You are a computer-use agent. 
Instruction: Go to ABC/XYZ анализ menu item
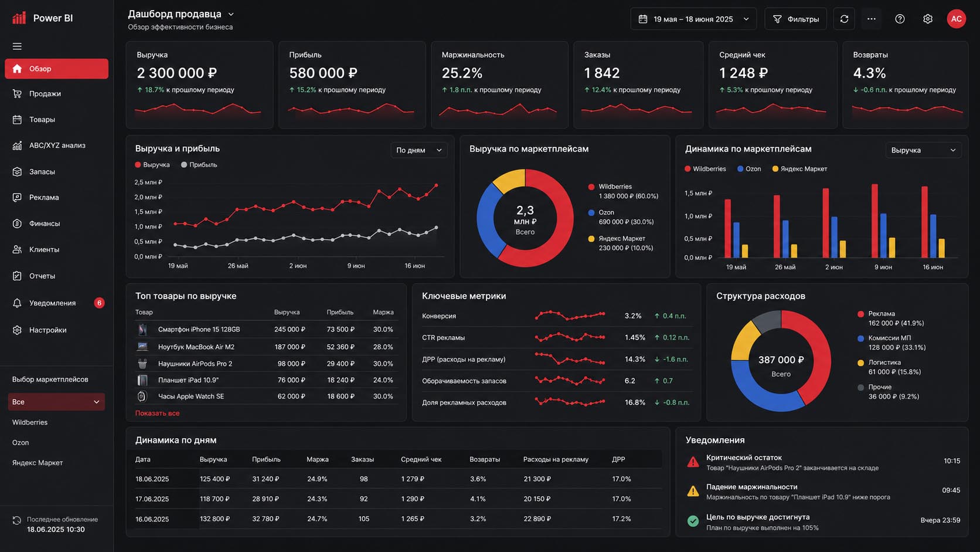[56, 145]
